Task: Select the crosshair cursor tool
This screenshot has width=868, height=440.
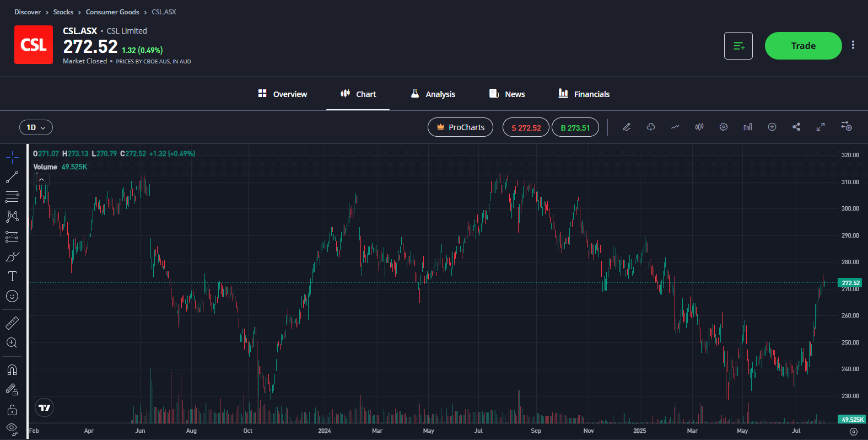Action: tap(12, 158)
